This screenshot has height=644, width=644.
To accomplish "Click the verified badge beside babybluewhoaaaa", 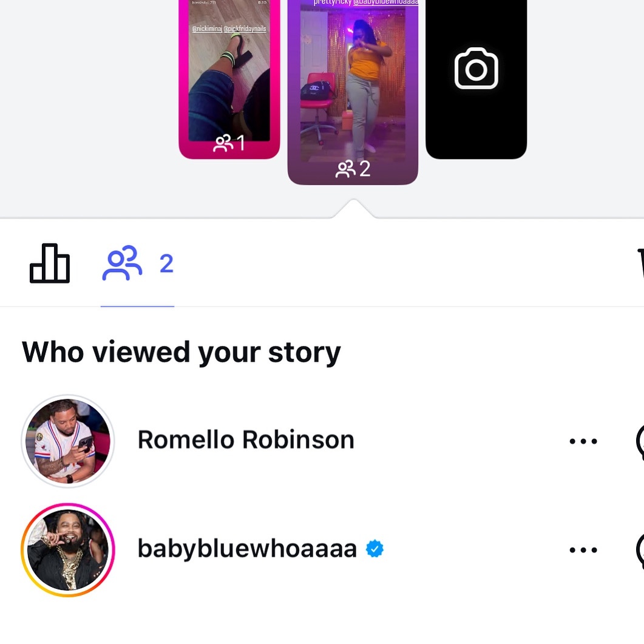I will coord(375,549).
